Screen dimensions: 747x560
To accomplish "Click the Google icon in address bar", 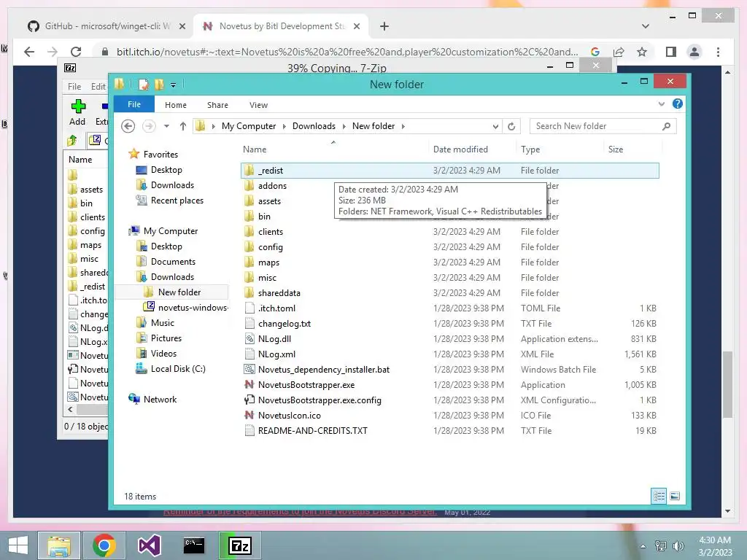I will coord(595,52).
